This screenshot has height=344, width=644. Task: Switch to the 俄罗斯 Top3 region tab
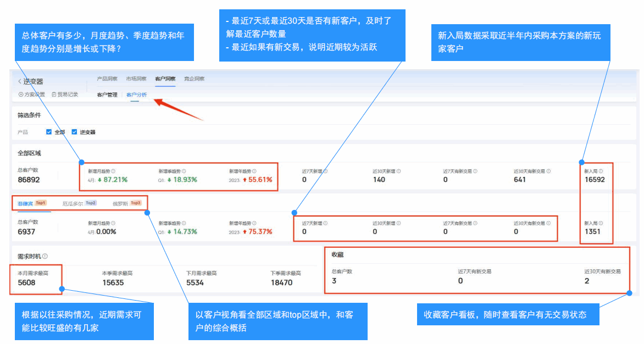pyautogui.click(x=121, y=202)
